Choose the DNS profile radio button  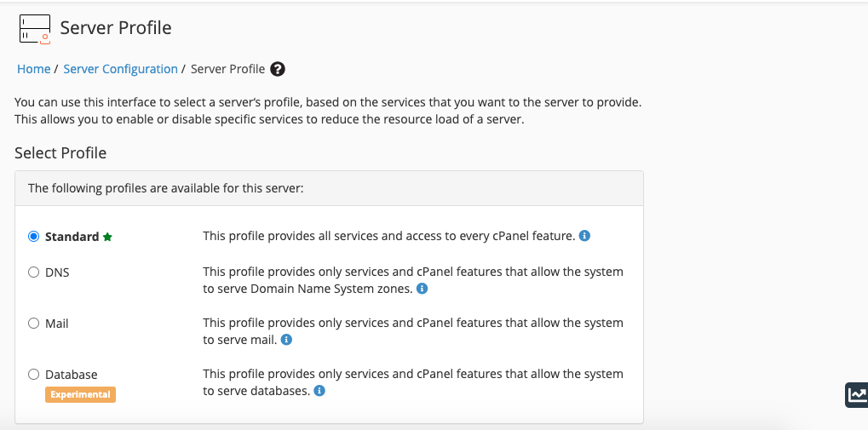(x=34, y=272)
